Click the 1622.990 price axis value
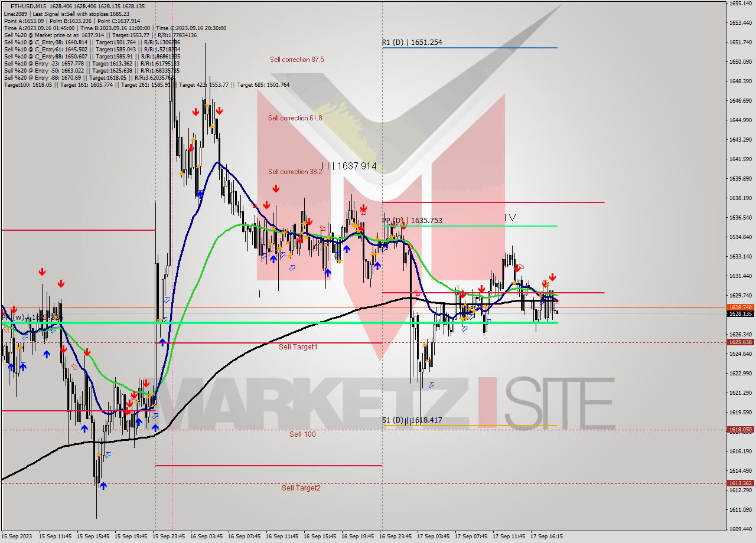756x543 pixels. 740,374
